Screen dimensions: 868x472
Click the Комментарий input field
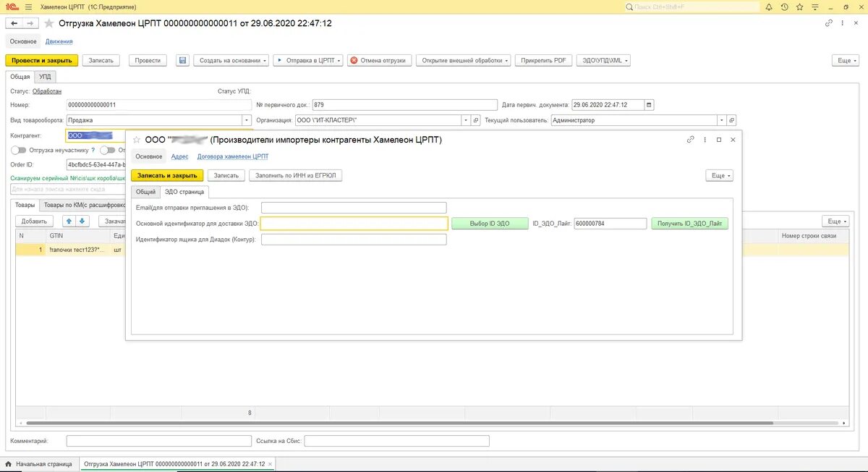(158, 440)
